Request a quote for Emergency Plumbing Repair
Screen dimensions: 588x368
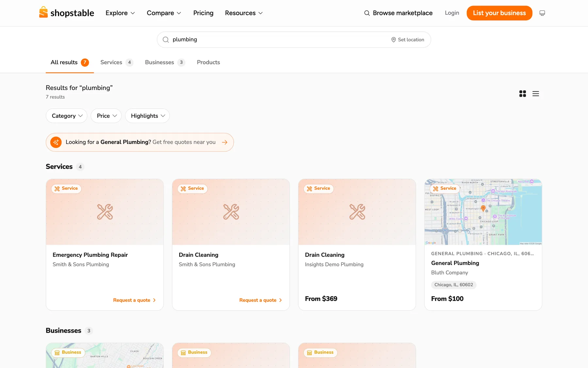[134, 300]
